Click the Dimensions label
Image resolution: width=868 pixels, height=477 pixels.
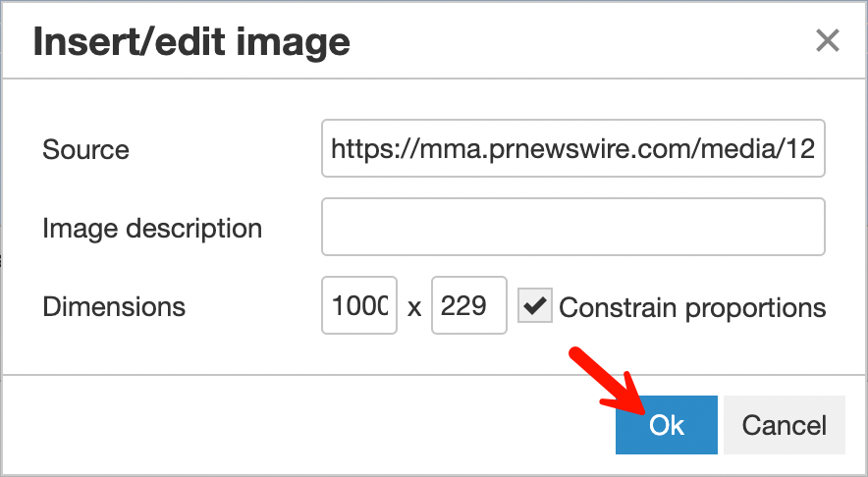(114, 306)
